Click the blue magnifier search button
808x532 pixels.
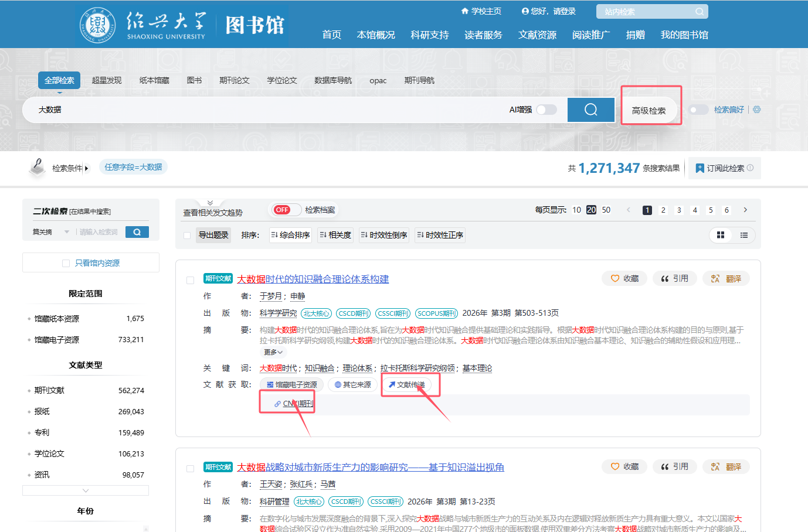point(590,110)
